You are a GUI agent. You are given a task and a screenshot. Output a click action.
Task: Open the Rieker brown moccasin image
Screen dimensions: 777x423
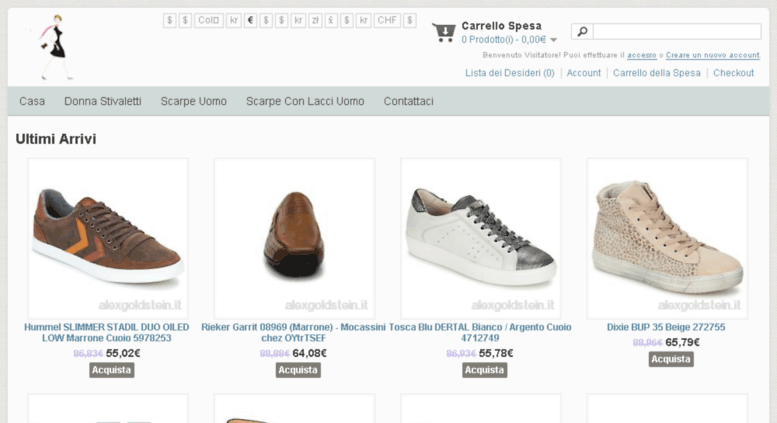point(294,239)
